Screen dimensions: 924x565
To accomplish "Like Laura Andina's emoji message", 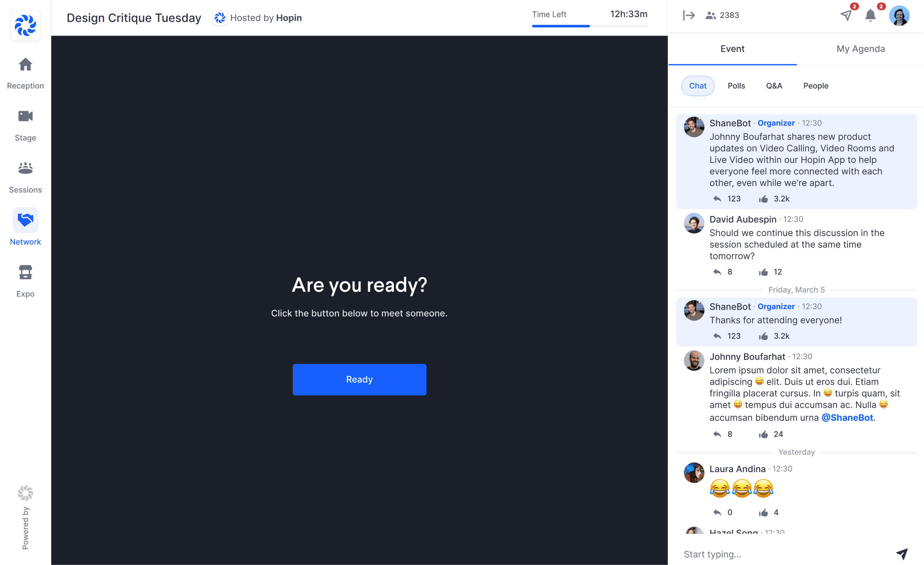I will tap(763, 513).
